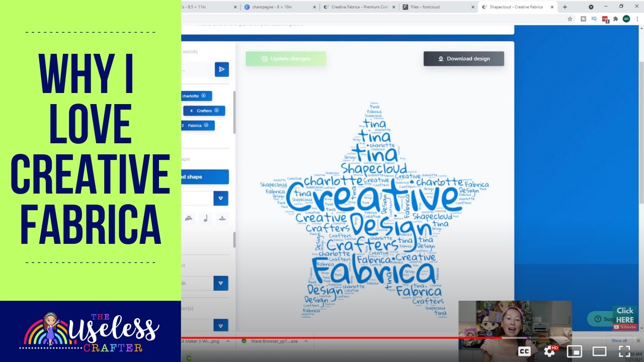This screenshot has width=644, height=362.
Task: Click the star word cloud preview
Action: (x=375, y=210)
